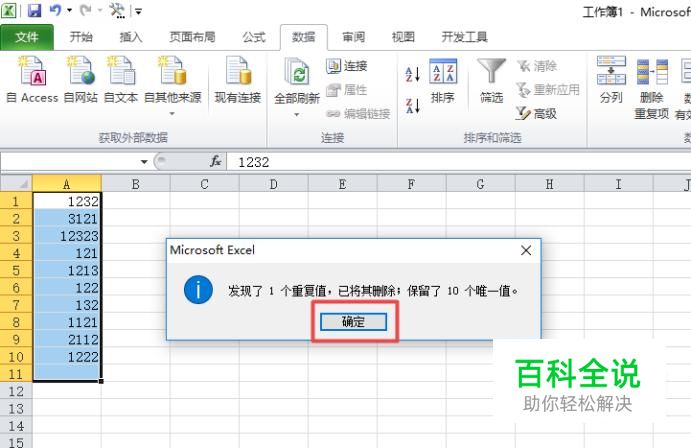Click the tools icon in quick access toolbar

click(117, 10)
